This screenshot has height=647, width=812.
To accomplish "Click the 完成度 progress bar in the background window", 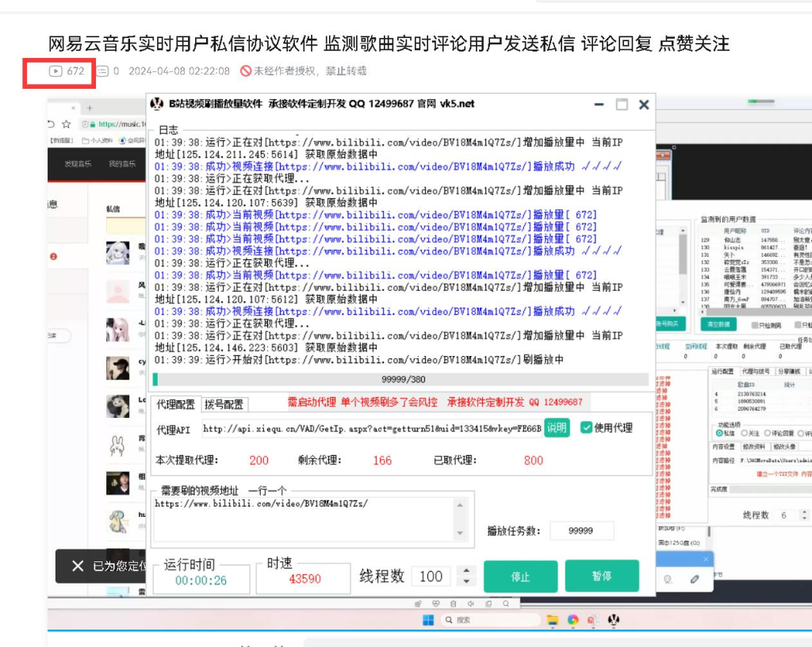I will click(x=771, y=489).
